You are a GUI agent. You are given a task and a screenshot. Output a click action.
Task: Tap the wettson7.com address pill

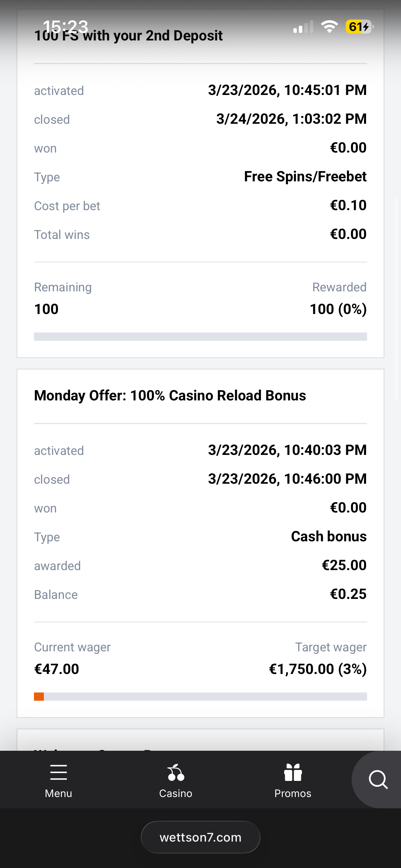(200, 837)
